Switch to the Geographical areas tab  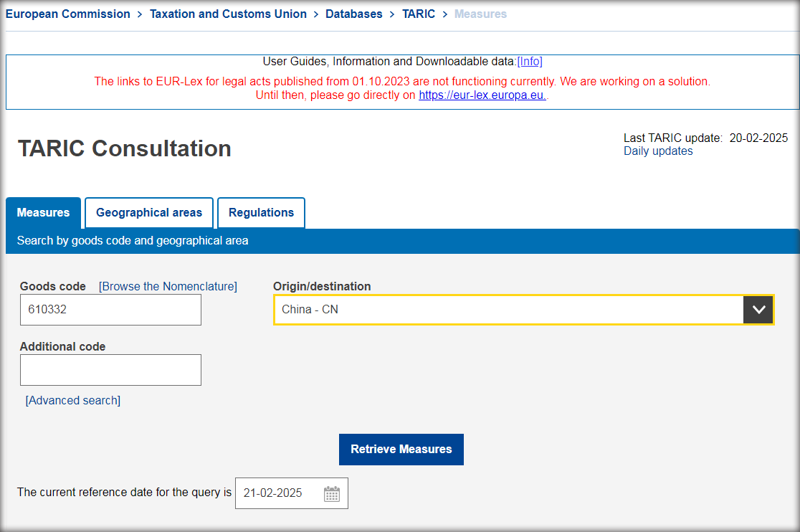click(149, 213)
